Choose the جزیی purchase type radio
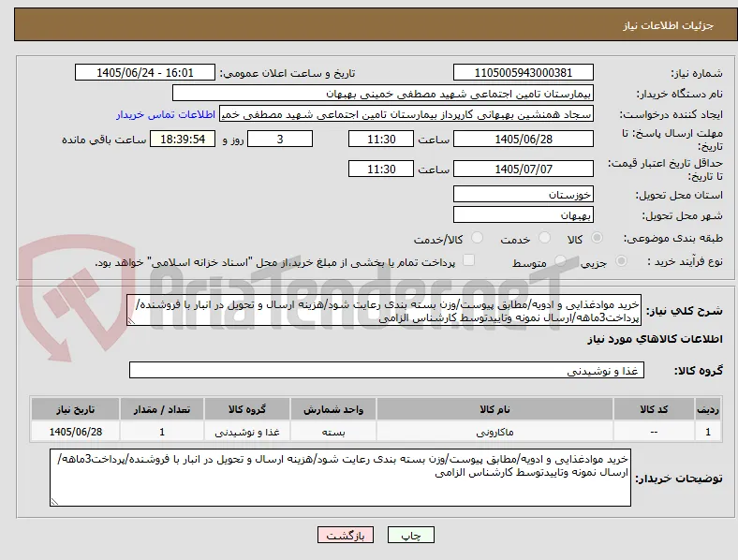The height and width of the screenshot is (560, 738). (x=621, y=261)
